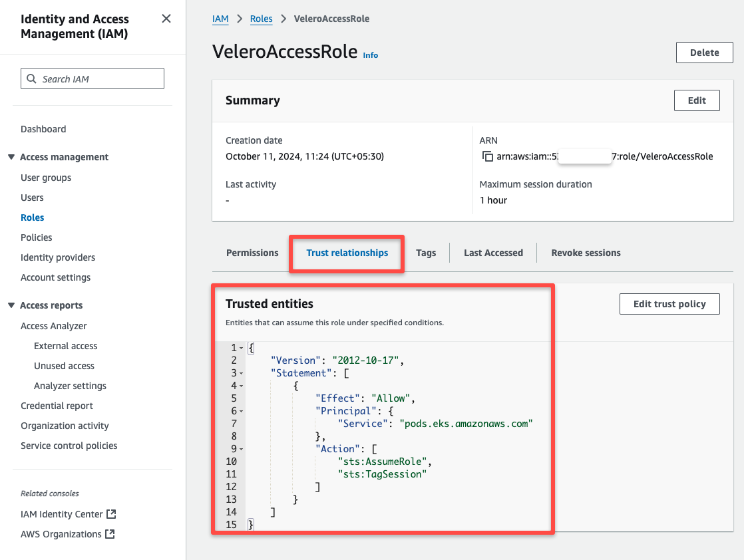Open the Tags tab
The height and width of the screenshot is (560, 744).
426,253
